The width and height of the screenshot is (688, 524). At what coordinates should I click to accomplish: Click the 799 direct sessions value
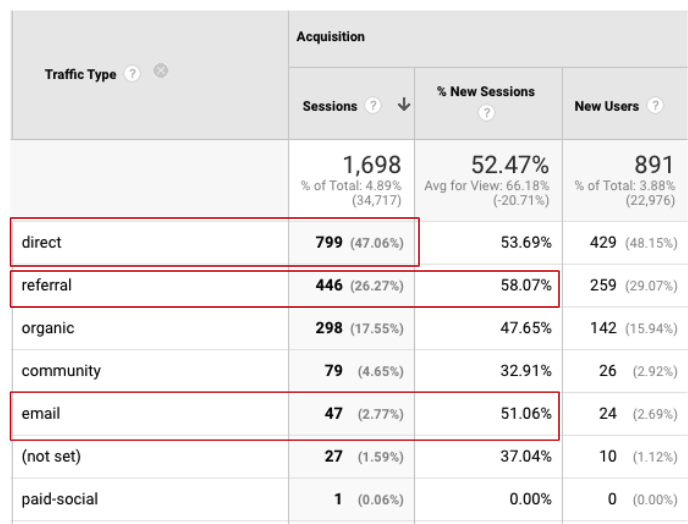click(330, 242)
